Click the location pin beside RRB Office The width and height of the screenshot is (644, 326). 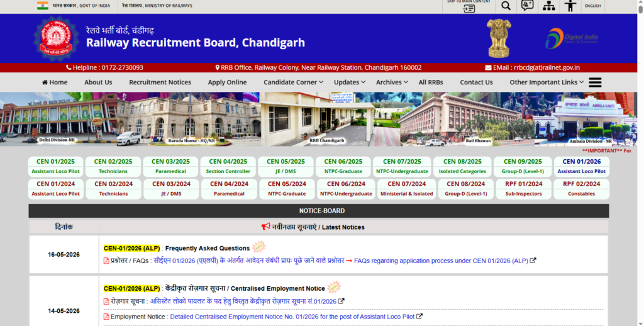pos(217,67)
